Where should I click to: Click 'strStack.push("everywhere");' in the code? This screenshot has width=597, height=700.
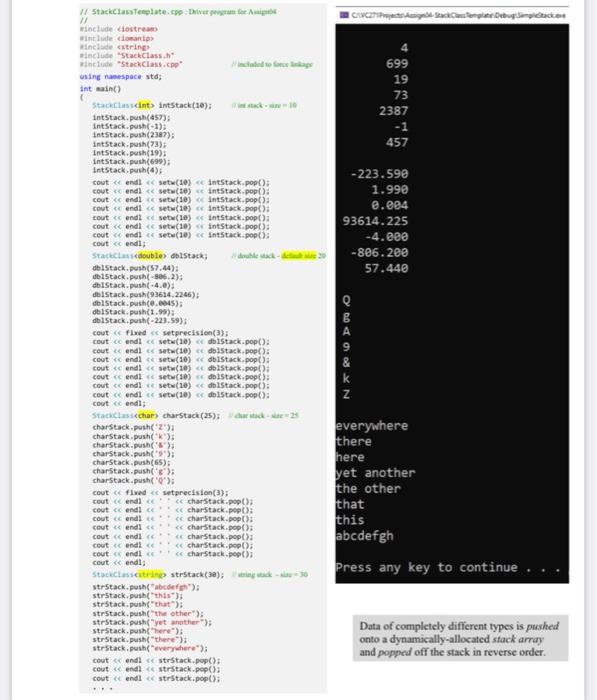150,648
